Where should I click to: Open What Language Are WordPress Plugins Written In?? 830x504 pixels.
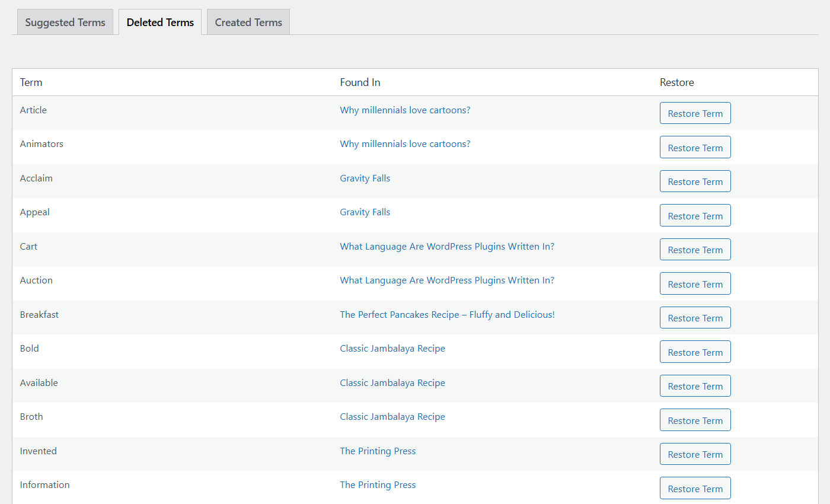click(x=447, y=246)
